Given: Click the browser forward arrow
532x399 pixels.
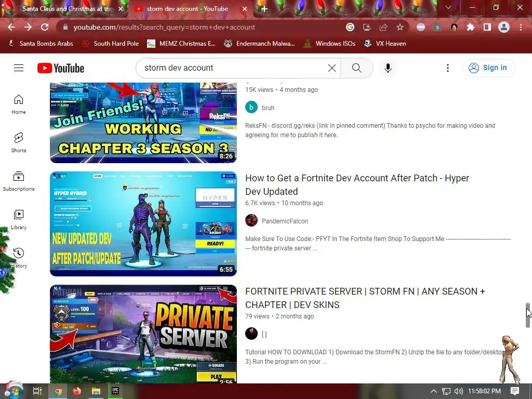Looking at the screenshot, I should [x=28, y=27].
